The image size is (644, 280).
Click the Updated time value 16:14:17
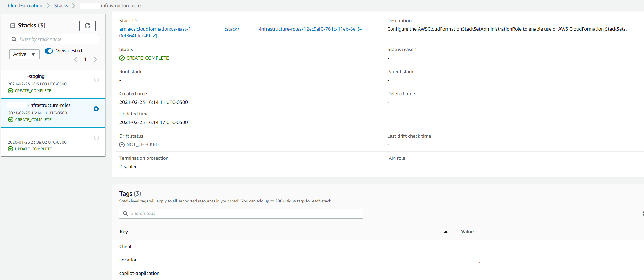[154, 122]
